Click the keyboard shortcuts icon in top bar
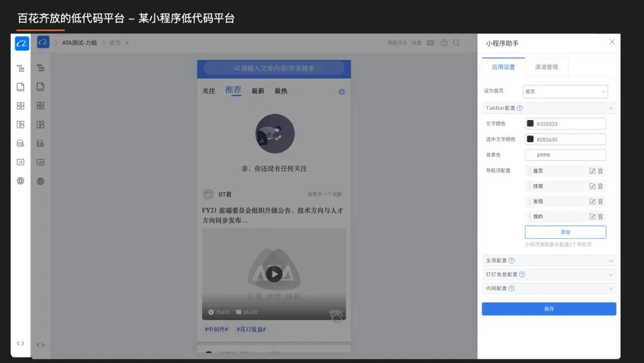The width and height of the screenshot is (644, 363). (430, 43)
